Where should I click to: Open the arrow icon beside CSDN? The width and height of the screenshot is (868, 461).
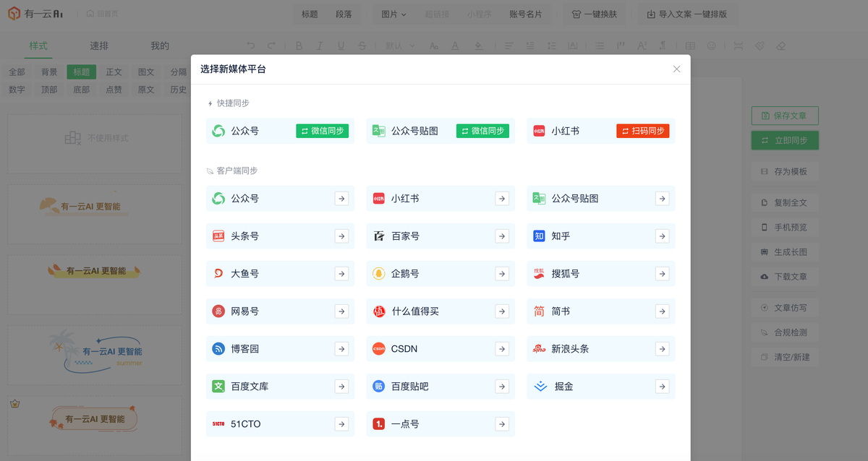[x=501, y=349]
